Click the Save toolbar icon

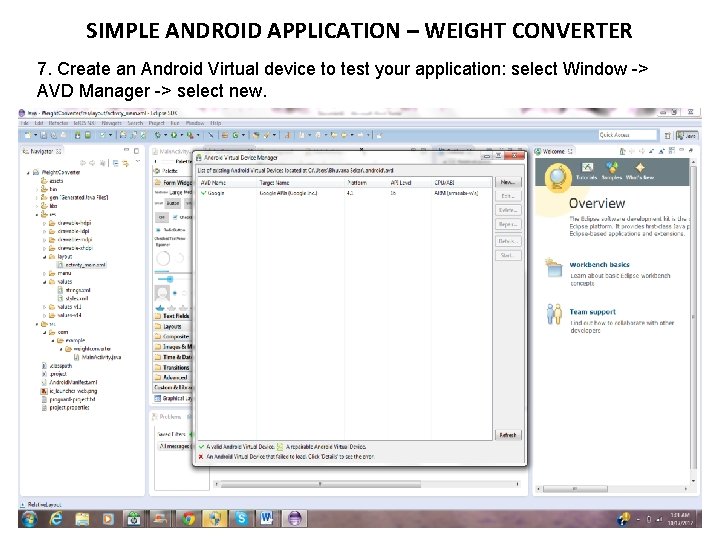tap(44, 135)
